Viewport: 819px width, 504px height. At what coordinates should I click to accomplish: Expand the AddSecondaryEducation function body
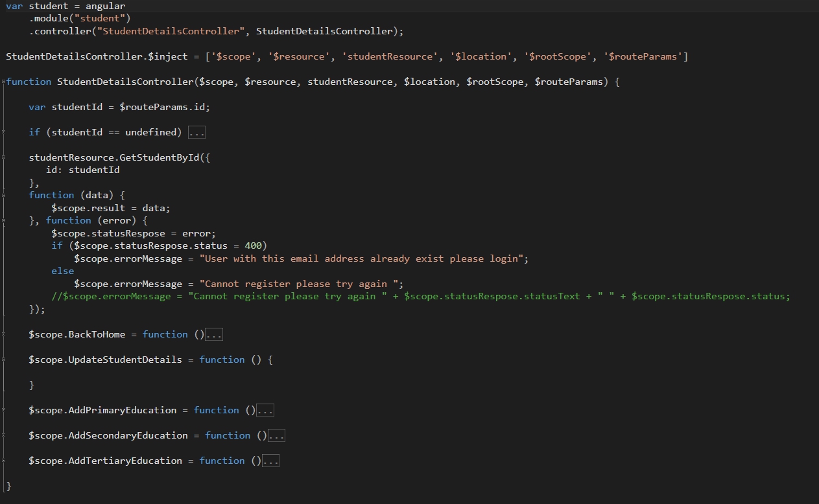[276, 435]
